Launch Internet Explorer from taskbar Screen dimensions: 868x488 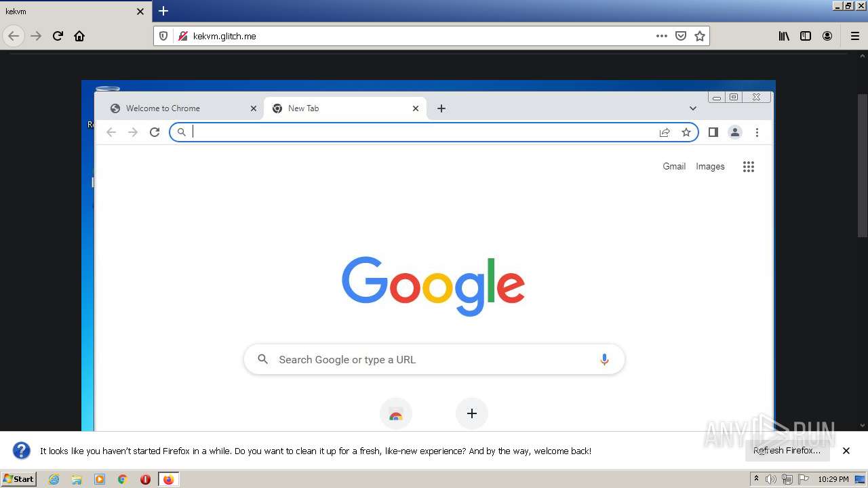pyautogui.click(x=54, y=479)
